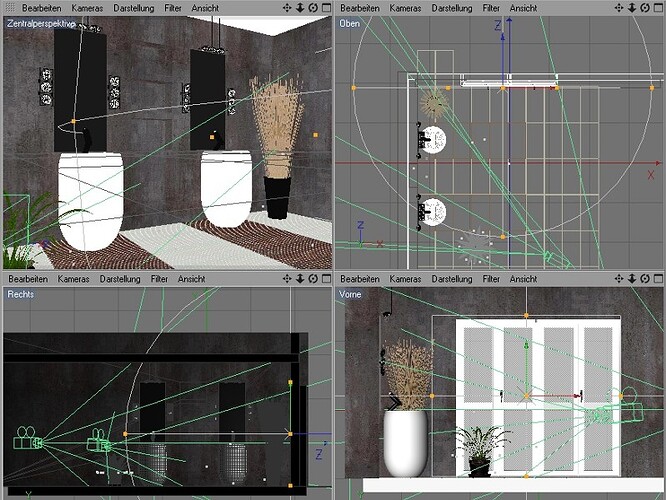Image resolution: width=666 pixels, height=500 pixels.
Task: Open Filter menu in Rechts viewport
Action: pos(159,279)
